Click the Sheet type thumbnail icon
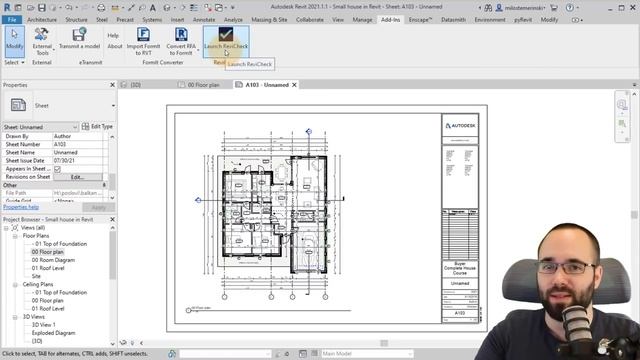 point(18,105)
